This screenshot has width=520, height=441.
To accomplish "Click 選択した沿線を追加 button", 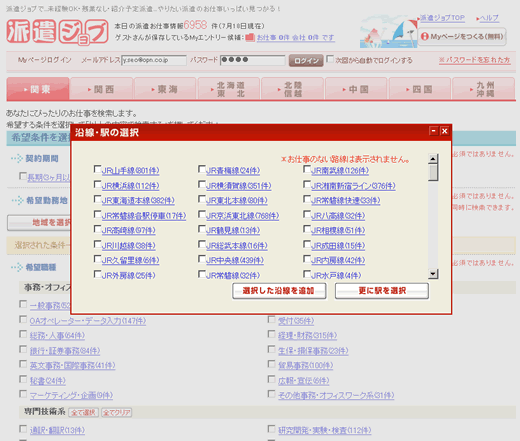I will click(279, 291).
